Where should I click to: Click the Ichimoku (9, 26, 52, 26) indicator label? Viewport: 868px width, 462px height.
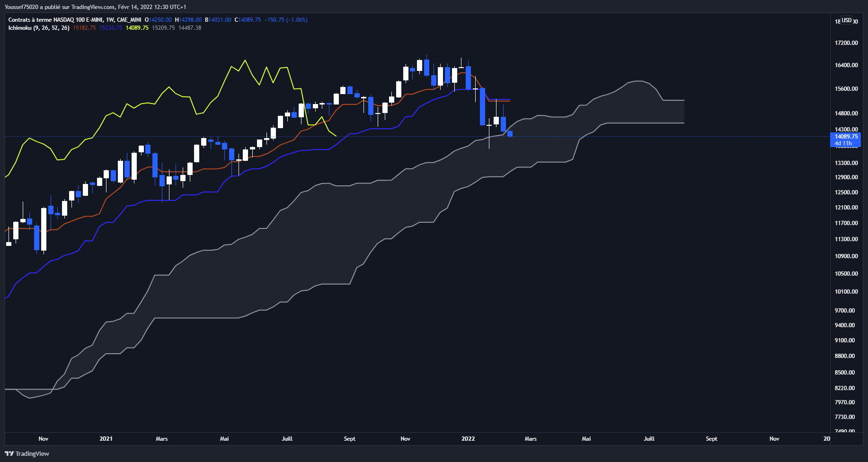click(x=39, y=28)
